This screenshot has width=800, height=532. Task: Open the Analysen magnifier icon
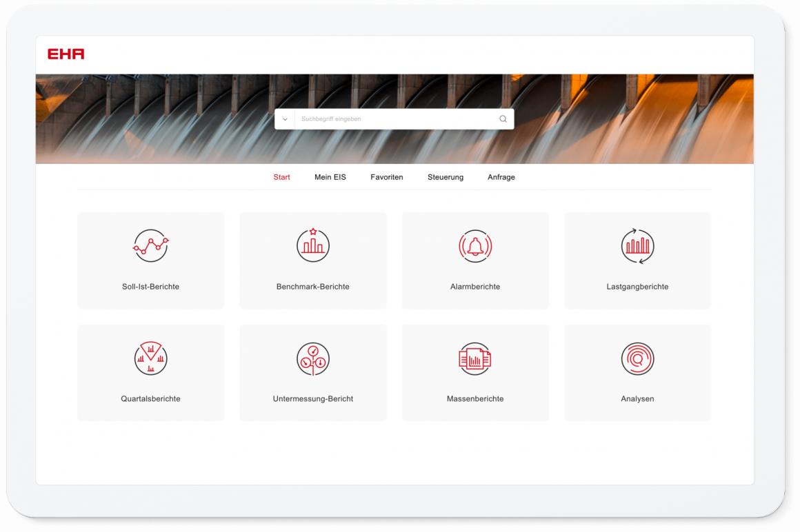coord(637,358)
